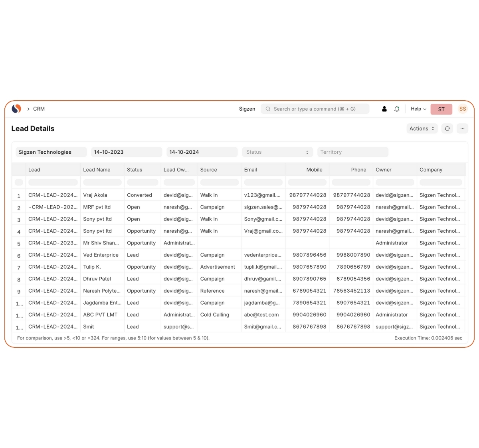Expand the Help dropdown

[418, 109]
